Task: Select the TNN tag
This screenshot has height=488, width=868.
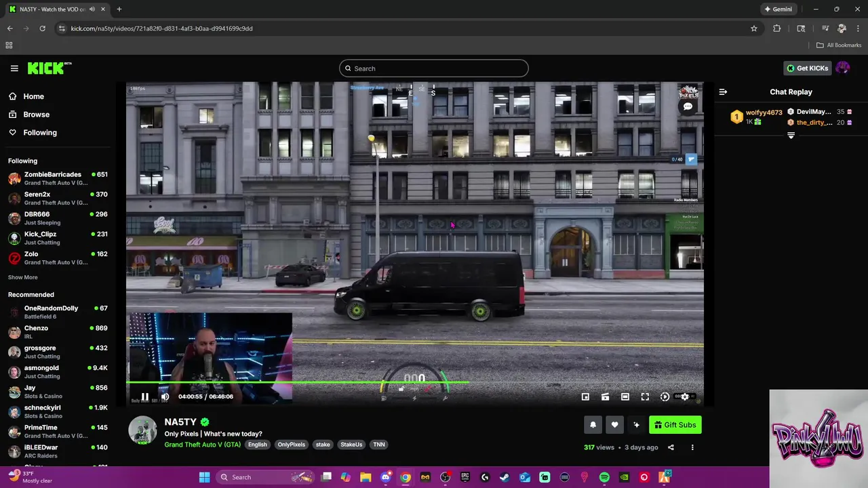Action: (x=379, y=445)
